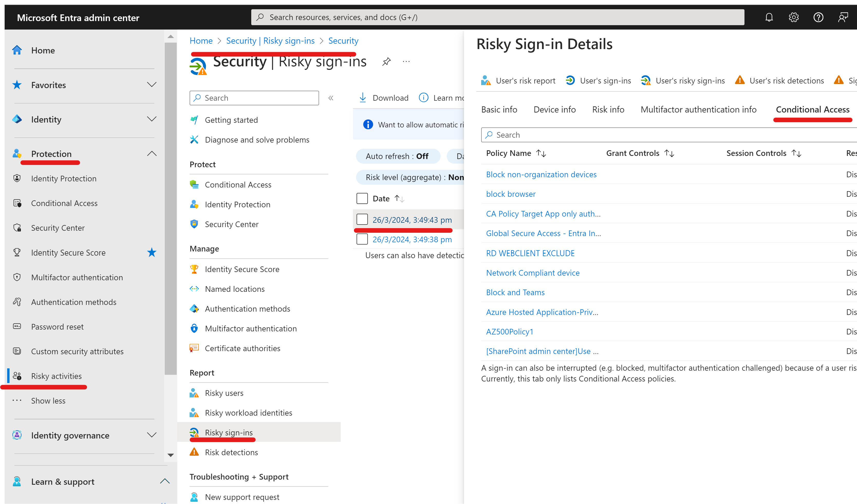The width and height of the screenshot is (857, 504).
Task: Click the Risky activities icon
Action: point(17,376)
